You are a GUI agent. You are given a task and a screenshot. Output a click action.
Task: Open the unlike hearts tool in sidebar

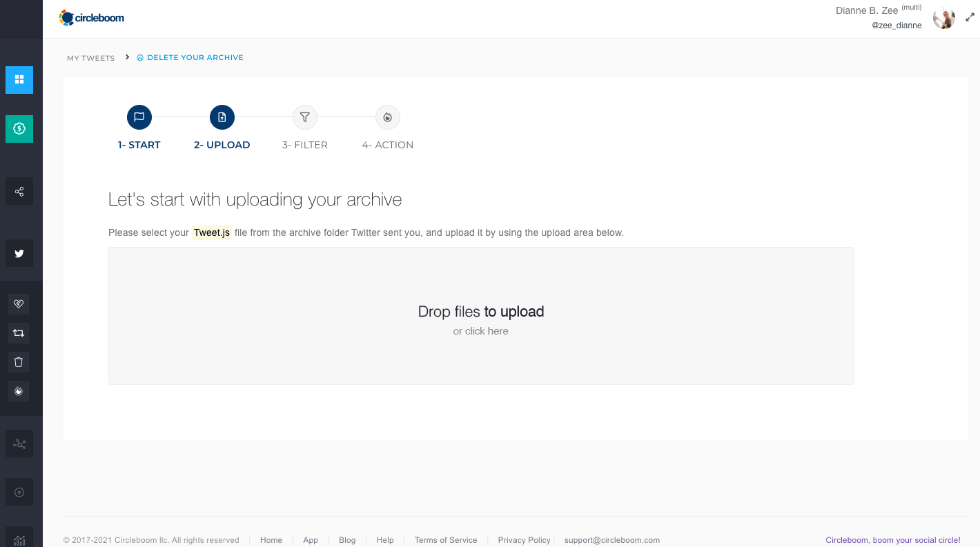click(x=19, y=304)
